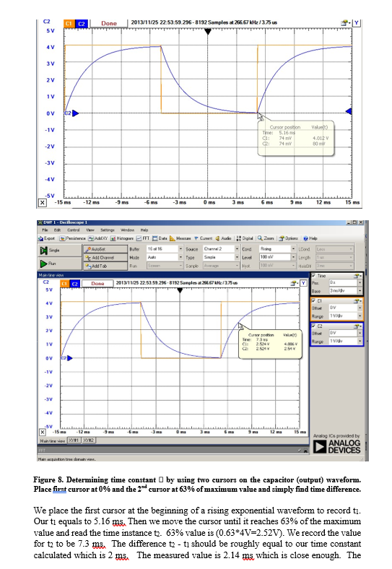
Task: Open plot settings icon in upper plot
Action: pos(345,23)
